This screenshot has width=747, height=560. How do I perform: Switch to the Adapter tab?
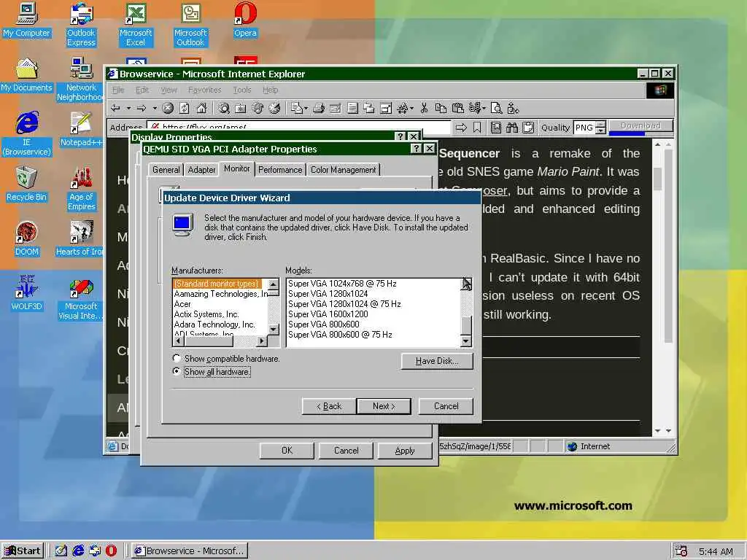[x=201, y=169]
